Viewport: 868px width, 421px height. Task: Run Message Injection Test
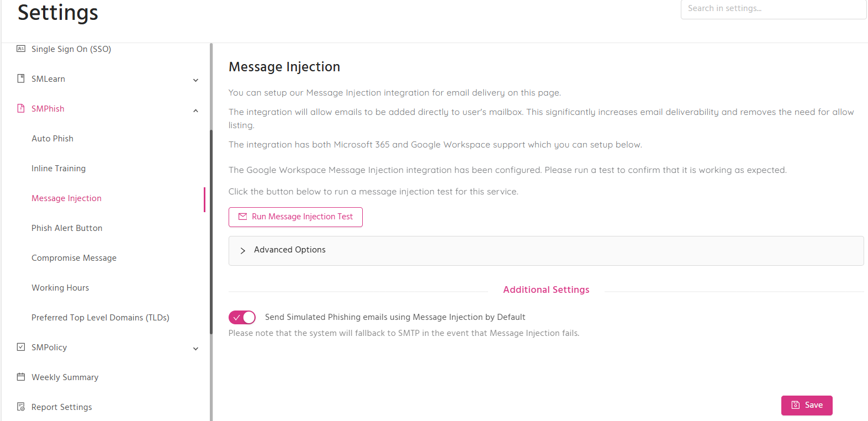click(295, 217)
